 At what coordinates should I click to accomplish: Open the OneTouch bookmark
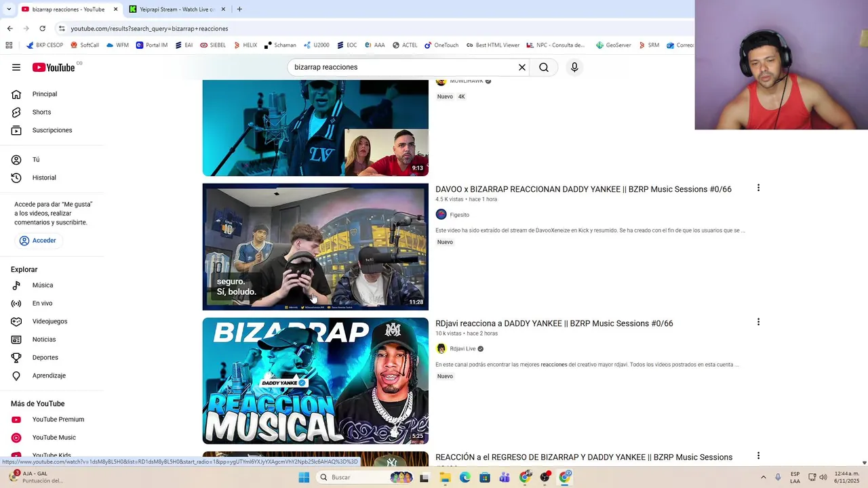[441, 45]
